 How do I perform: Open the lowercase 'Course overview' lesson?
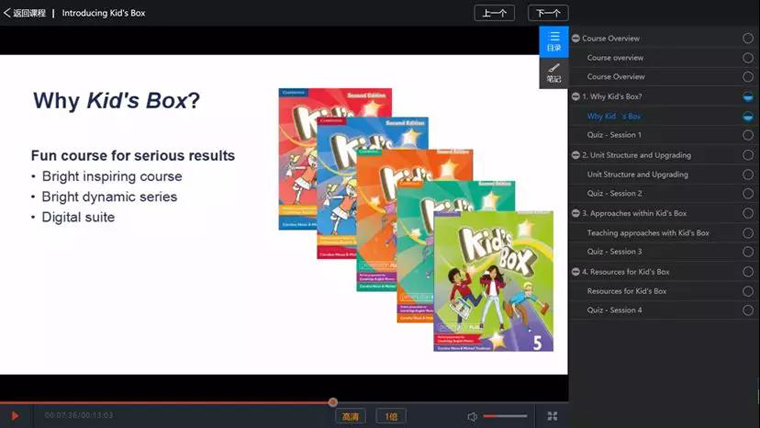[x=615, y=58]
